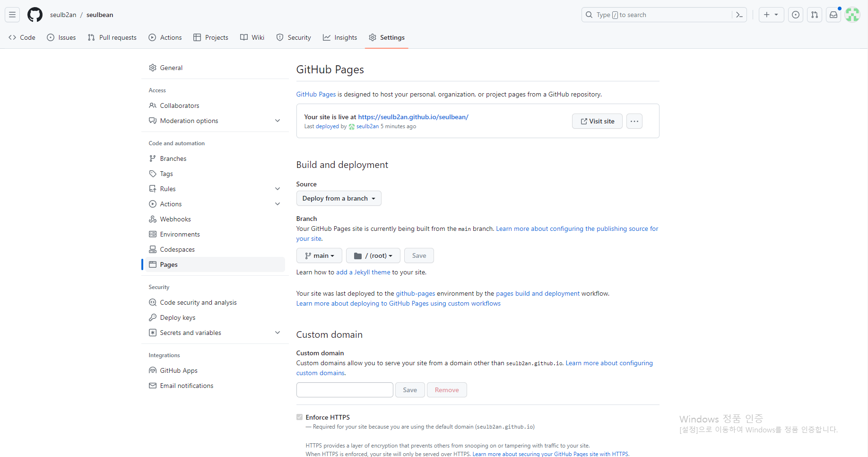Open the Insights tab
Screen dimensions: 868x457
[340, 37]
